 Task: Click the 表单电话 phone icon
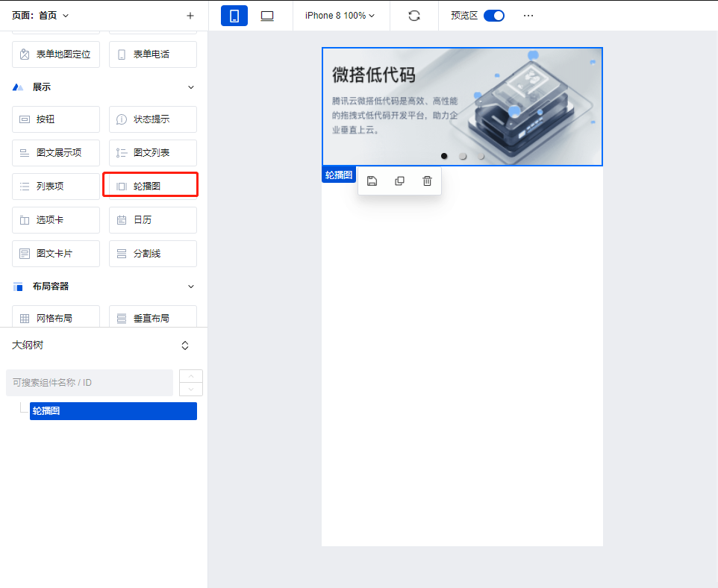122,54
